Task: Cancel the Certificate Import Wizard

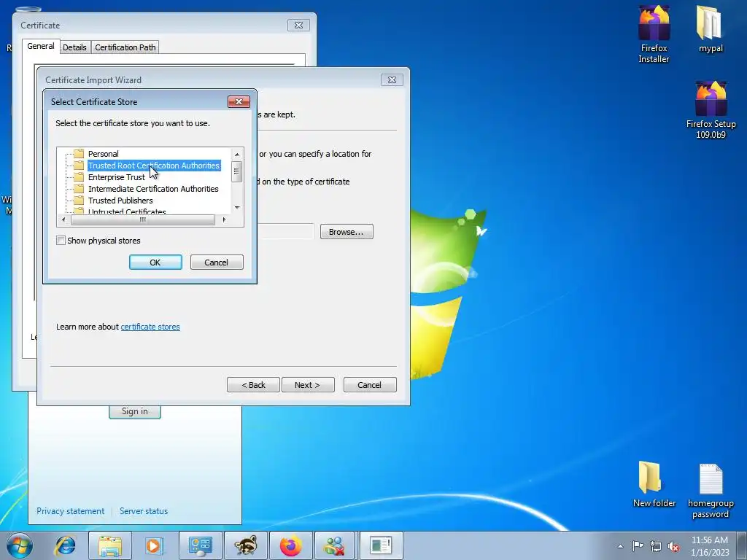Action: coord(370,385)
